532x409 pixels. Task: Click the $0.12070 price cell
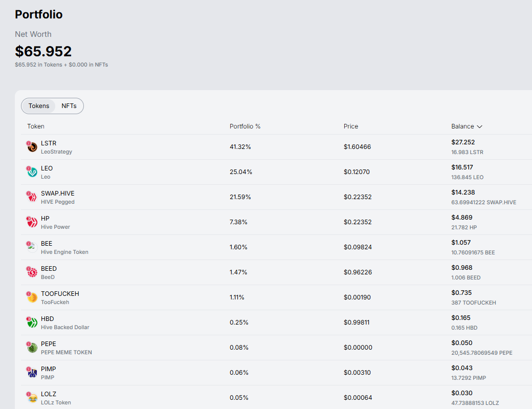357,172
